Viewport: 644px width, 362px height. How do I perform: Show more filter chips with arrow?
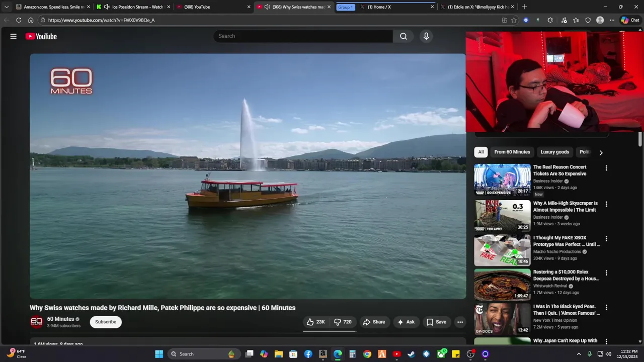tap(601, 152)
